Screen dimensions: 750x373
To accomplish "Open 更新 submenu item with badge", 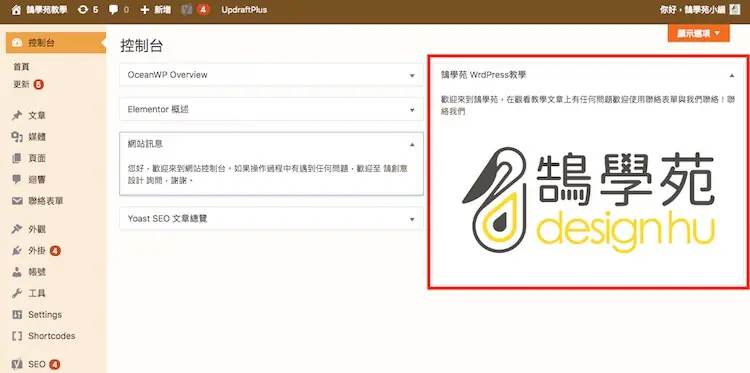I will pos(28,85).
